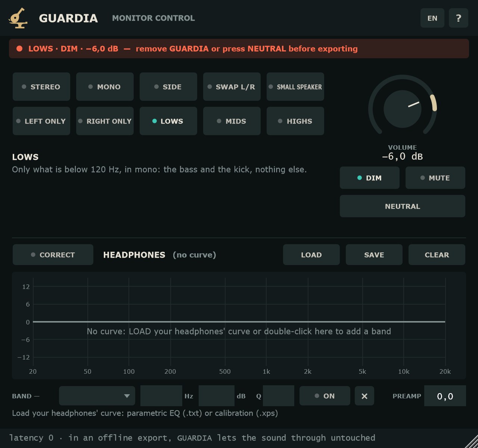Solo the HIGHS band
Viewport: 478px width, 448px height.
[295, 121]
